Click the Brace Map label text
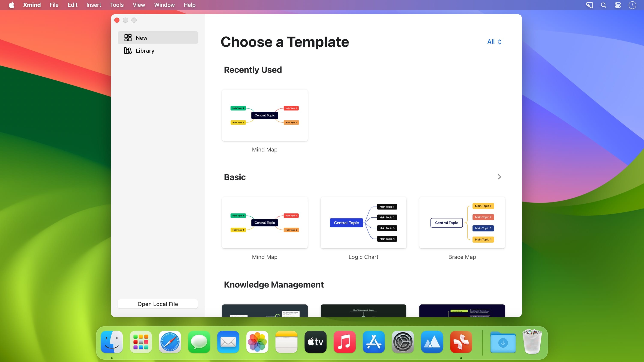This screenshot has height=362, width=644. click(462, 257)
